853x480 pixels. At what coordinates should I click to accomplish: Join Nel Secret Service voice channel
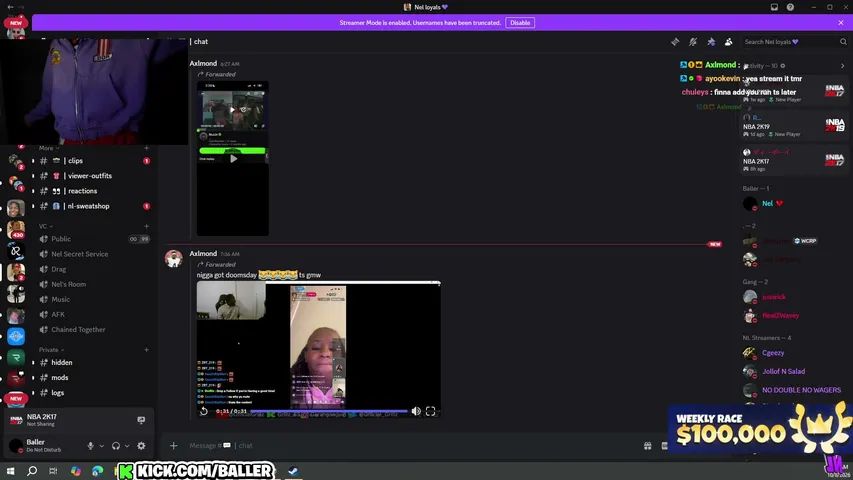[x=79, y=254]
